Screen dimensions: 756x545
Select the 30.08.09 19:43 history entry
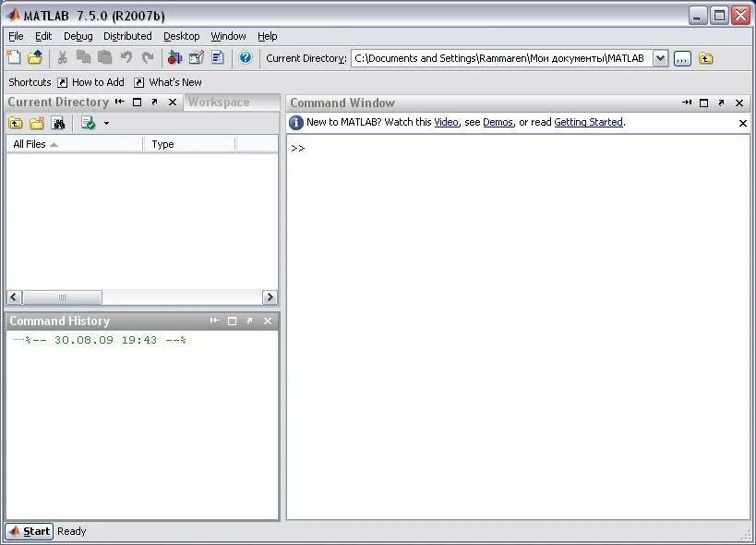(105, 340)
